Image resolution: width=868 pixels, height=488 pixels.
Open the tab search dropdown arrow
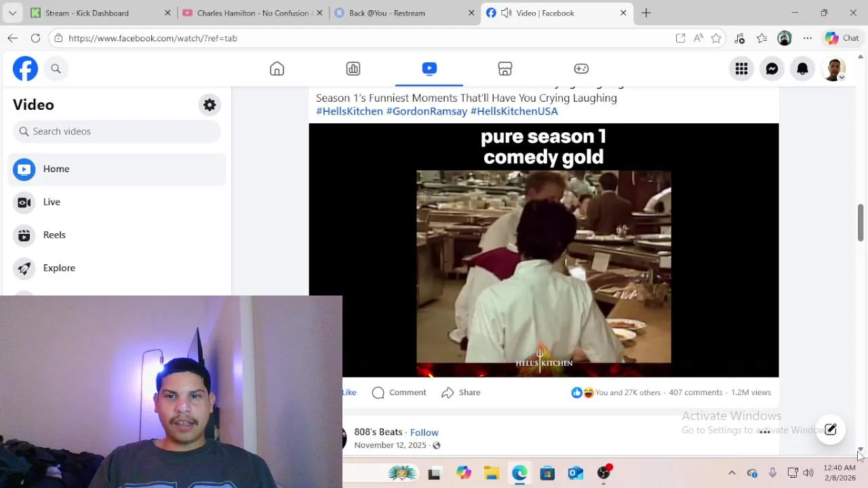12,13
